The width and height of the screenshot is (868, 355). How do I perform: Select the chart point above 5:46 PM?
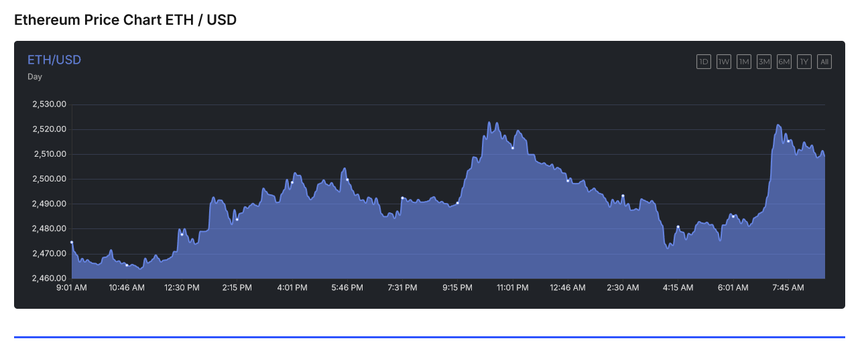pos(347,180)
